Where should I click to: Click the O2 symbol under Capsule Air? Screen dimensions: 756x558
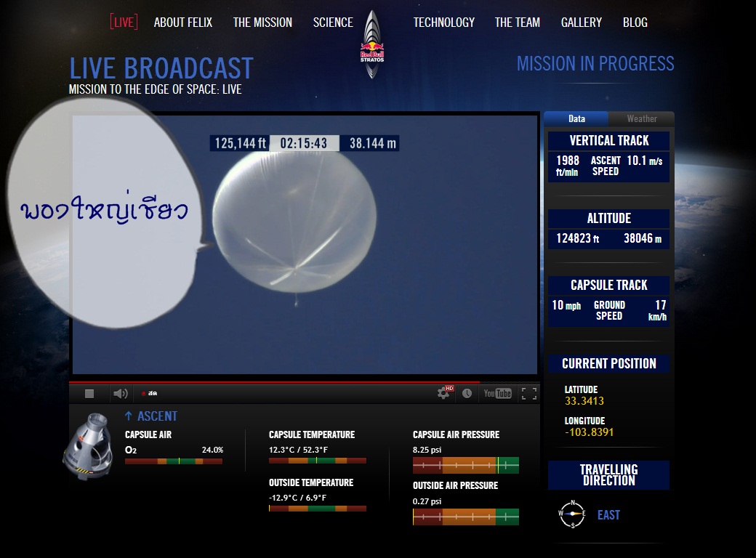(x=131, y=450)
